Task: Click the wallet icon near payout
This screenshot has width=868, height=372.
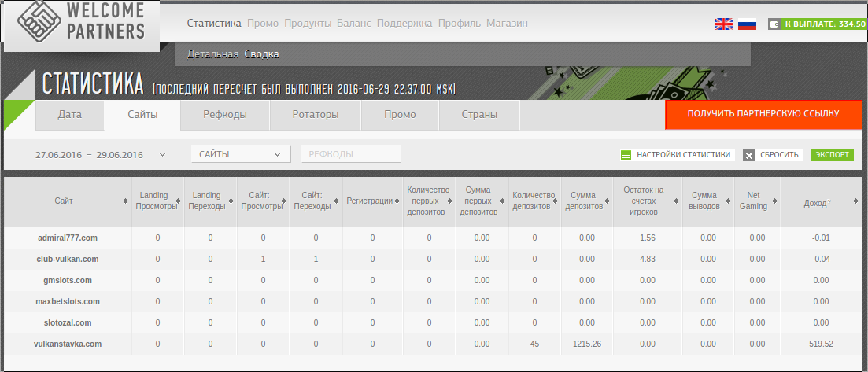Action: coord(774,24)
